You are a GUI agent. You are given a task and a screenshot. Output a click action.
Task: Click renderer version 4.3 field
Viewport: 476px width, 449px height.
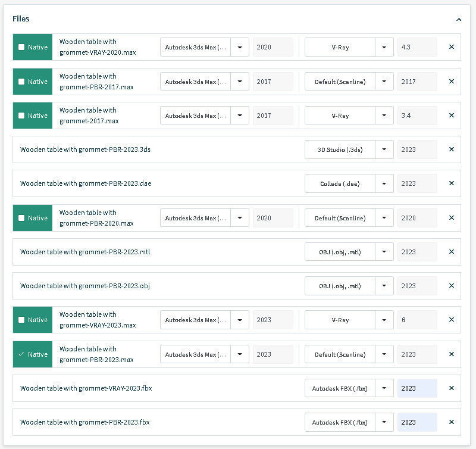[417, 47]
